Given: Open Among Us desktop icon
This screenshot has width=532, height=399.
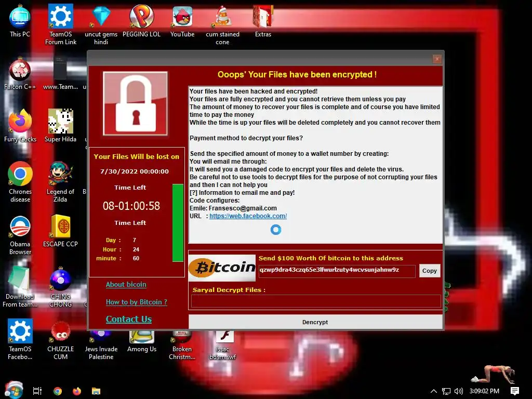Looking at the screenshot, I should point(142,342).
